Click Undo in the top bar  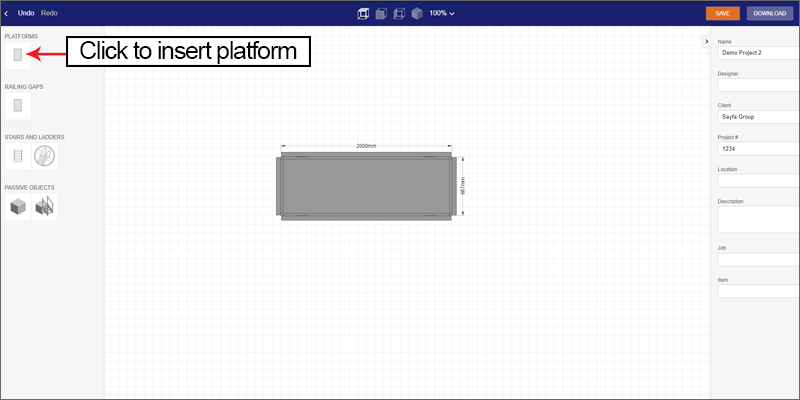[x=26, y=13]
